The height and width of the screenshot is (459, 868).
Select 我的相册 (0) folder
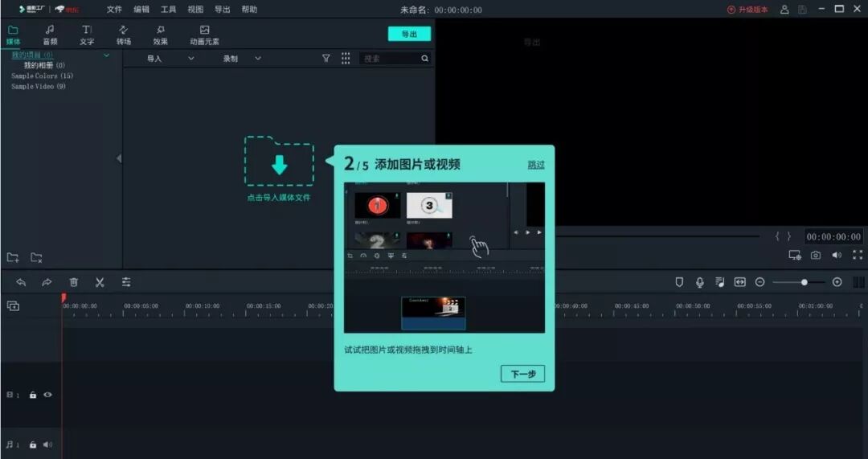coord(44,65)
